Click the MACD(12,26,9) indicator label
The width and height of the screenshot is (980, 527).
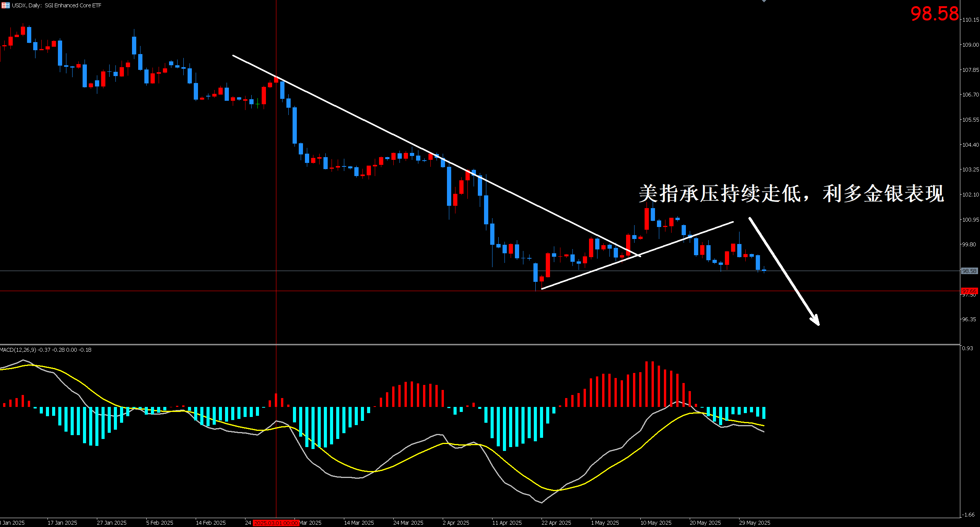point(18,350)
